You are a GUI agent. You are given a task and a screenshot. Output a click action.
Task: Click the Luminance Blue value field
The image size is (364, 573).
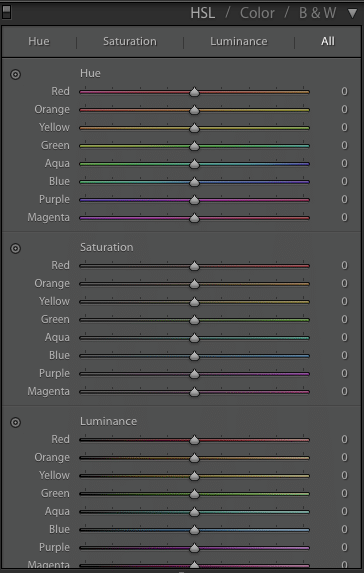click(x=344, y=529)
